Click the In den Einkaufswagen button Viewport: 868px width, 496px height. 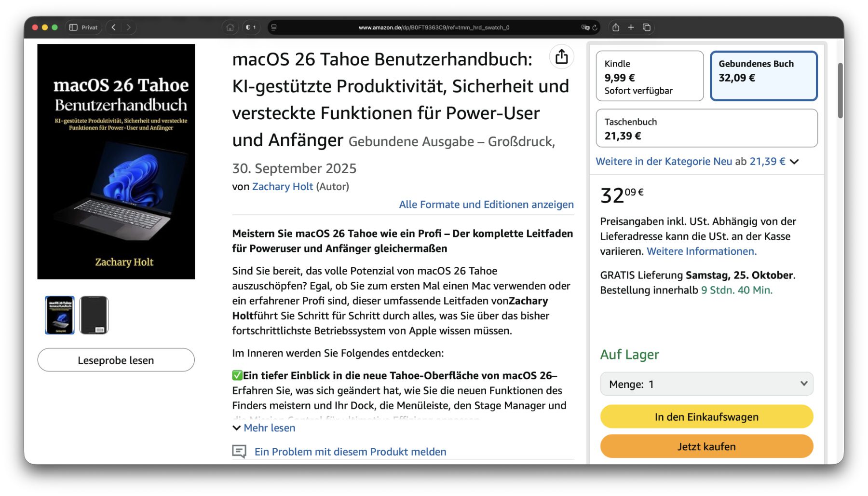coord(706,417)
